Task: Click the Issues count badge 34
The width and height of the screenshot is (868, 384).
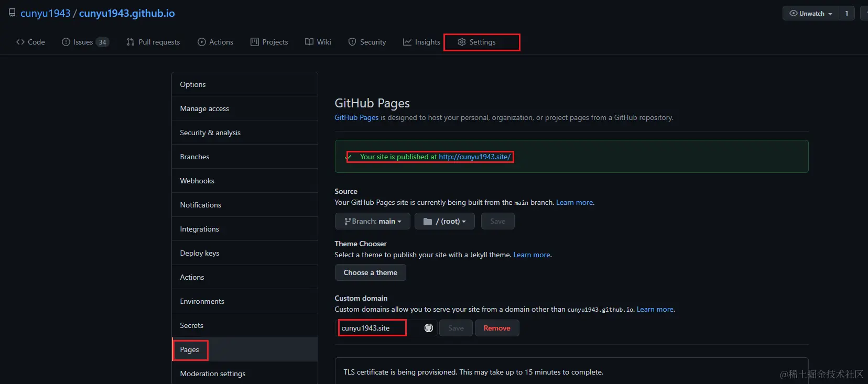Action: click(x=102, y=42)
